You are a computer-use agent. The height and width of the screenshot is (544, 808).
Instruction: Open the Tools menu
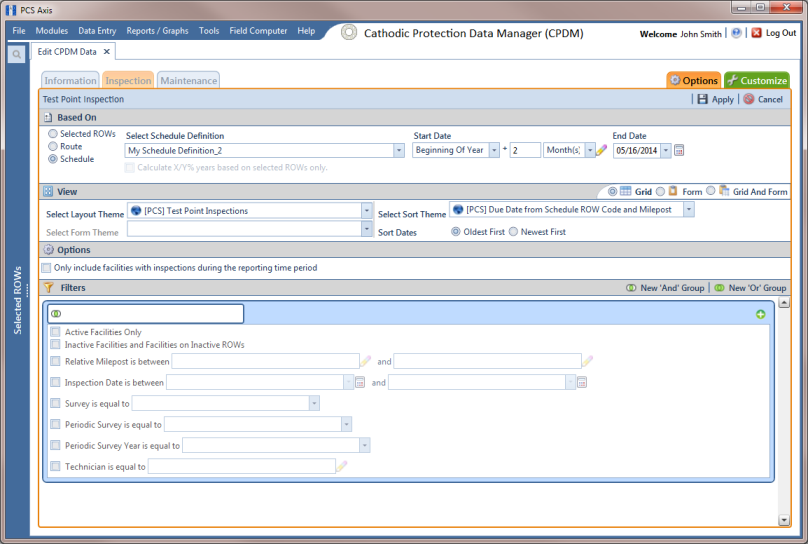point(209,31)
